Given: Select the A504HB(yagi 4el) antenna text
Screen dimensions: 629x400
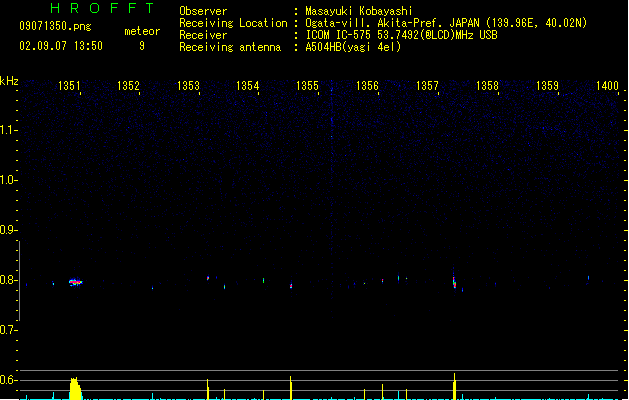Looking at the screenshot, I should click(353, 47).
